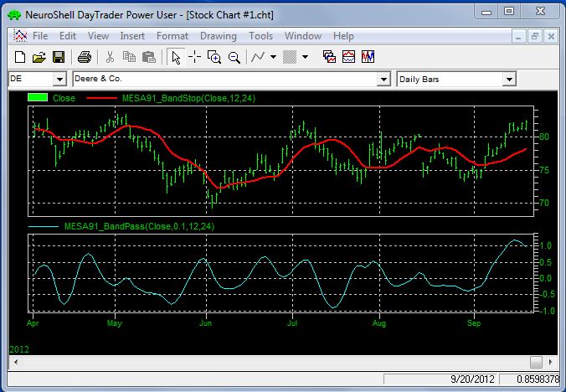Open line drawing tool dropdown arrow
566x392 pixels.
(273, 57)
